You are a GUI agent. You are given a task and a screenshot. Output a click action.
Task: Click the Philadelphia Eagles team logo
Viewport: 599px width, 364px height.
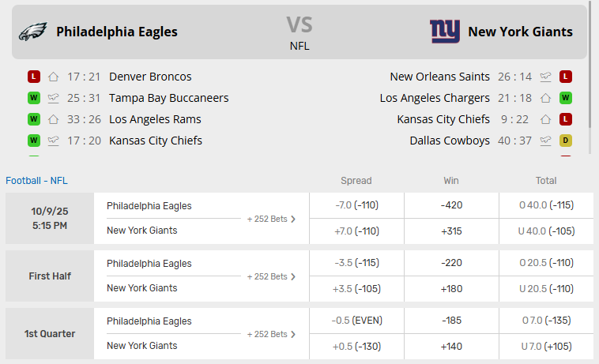(33, 32)
